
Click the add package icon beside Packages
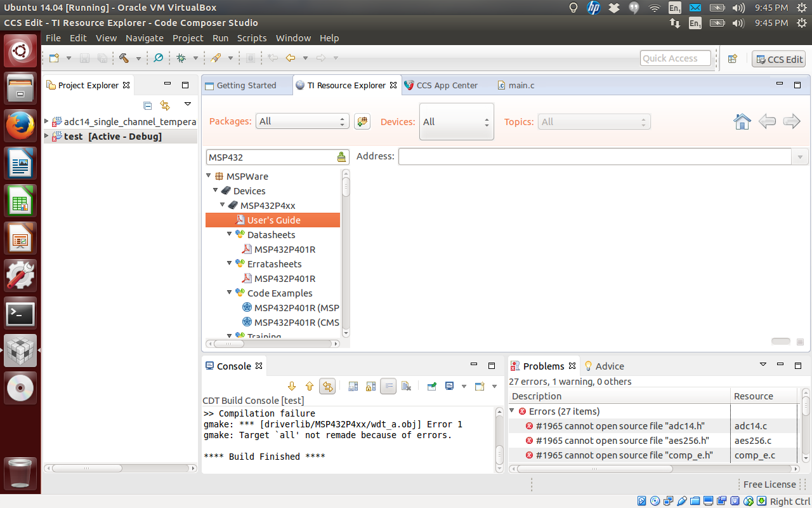(362, 121)
